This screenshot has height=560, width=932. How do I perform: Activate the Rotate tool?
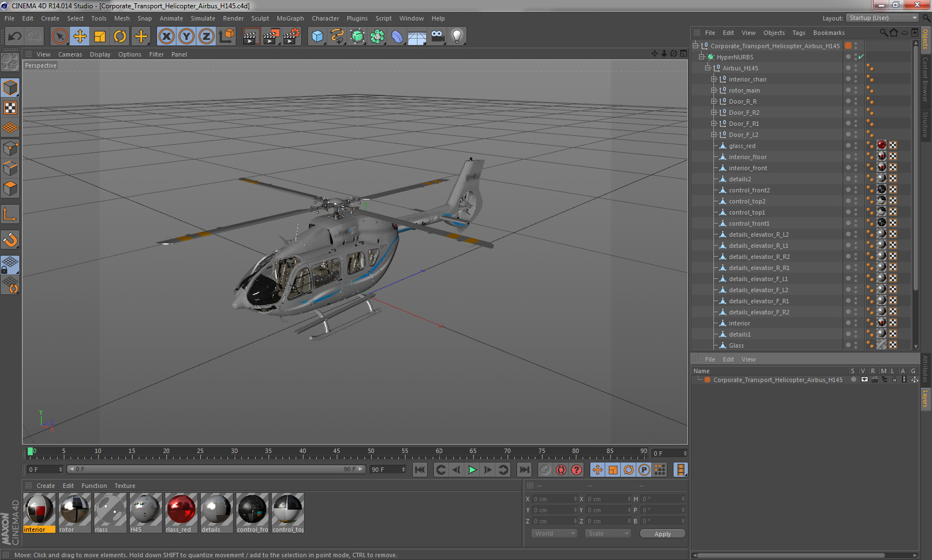point(120,37)
